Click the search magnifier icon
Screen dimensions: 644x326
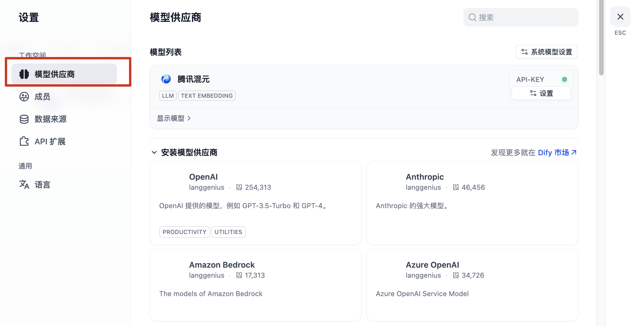click(x=472, y=17)
